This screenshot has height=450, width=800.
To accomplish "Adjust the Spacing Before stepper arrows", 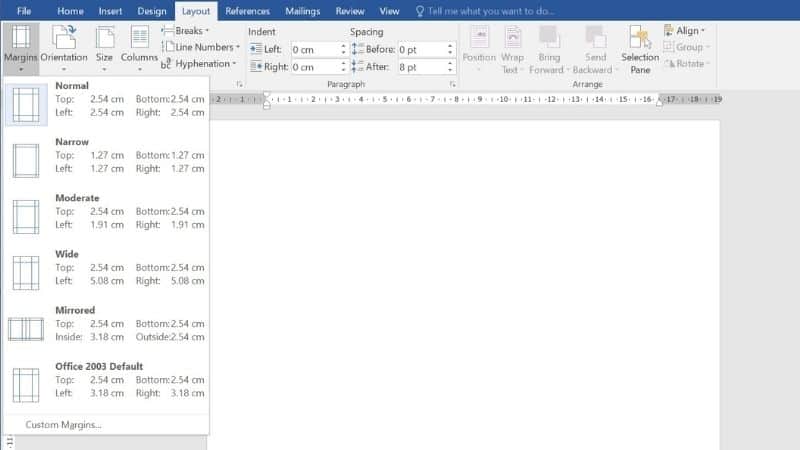I will coord(450,49).
